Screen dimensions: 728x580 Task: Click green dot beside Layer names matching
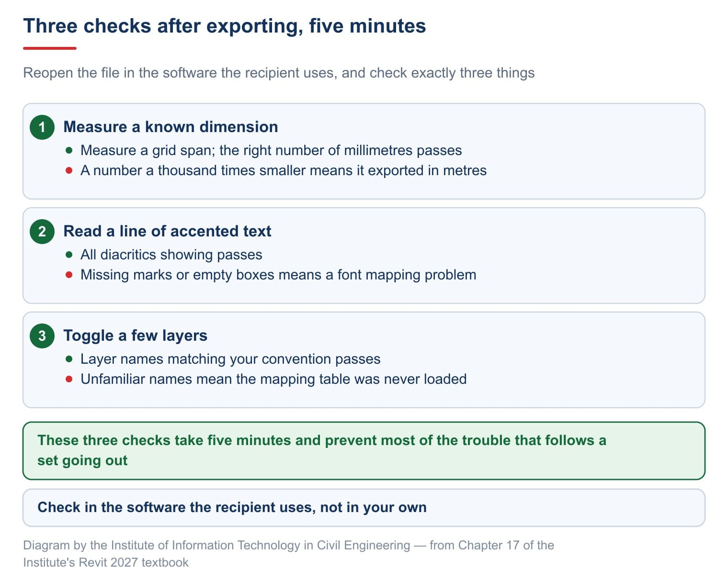coord(69,359)
